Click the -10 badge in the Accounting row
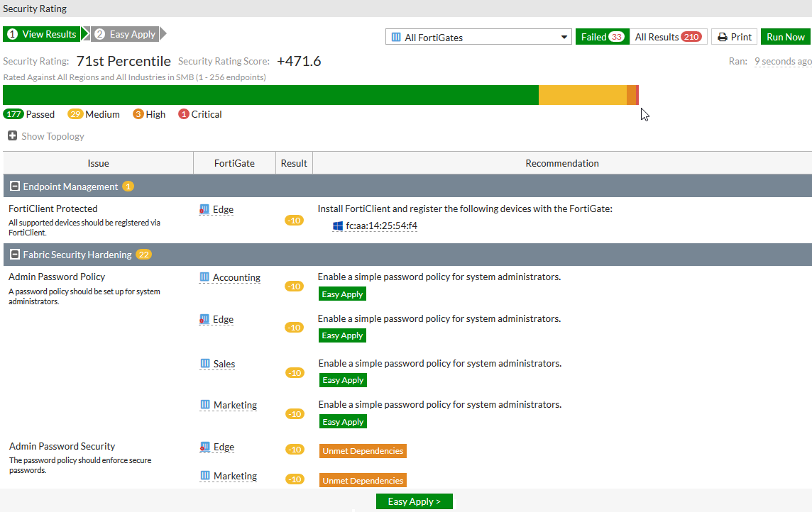Image resolution: width=812 pixels, height=512 pixels. [x=294, y=286]
